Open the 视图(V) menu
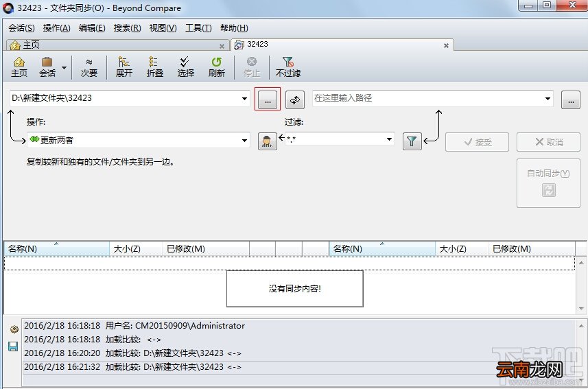Viewport: 588px width, 389px height. 163,28
